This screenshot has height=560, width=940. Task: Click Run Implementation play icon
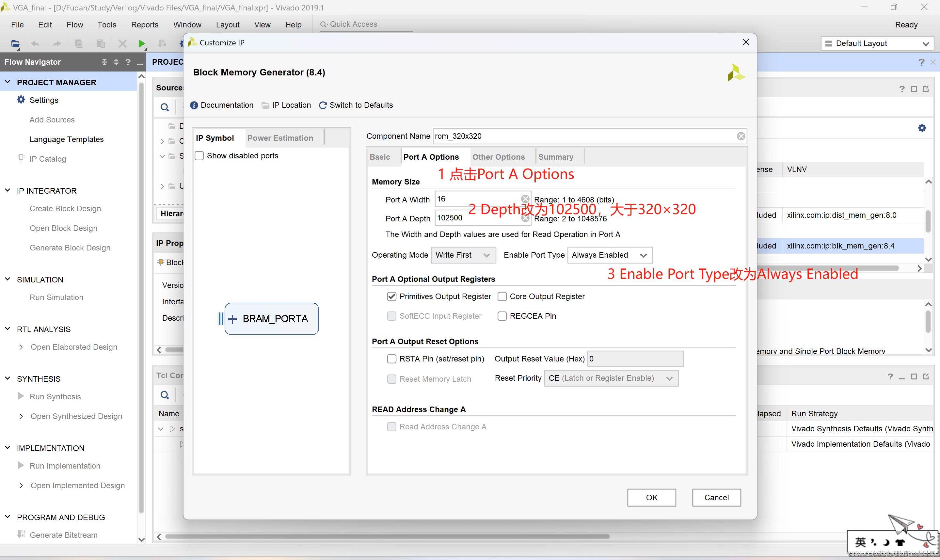[21, 465]
